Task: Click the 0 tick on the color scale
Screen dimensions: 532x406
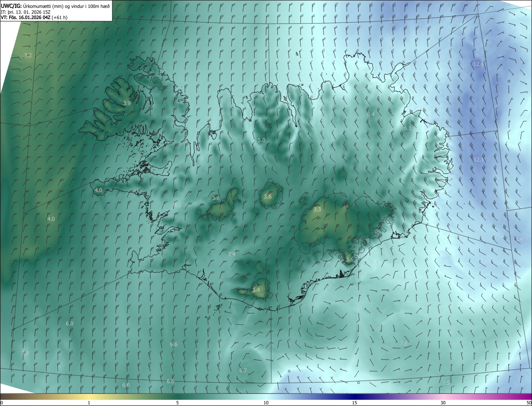Action: tap(1, 403)
